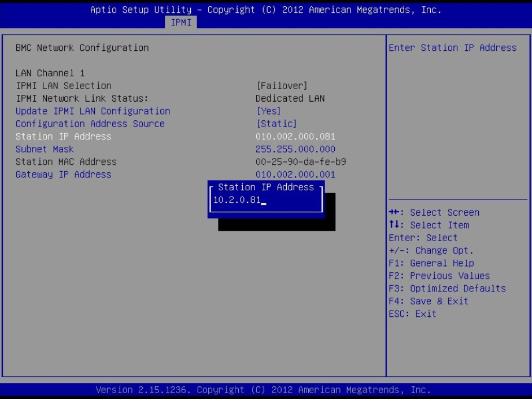Image resolution: width=532 pixels, height=399 pixels.
Task: Select the IPMI tab
Action: pos(181,23)
